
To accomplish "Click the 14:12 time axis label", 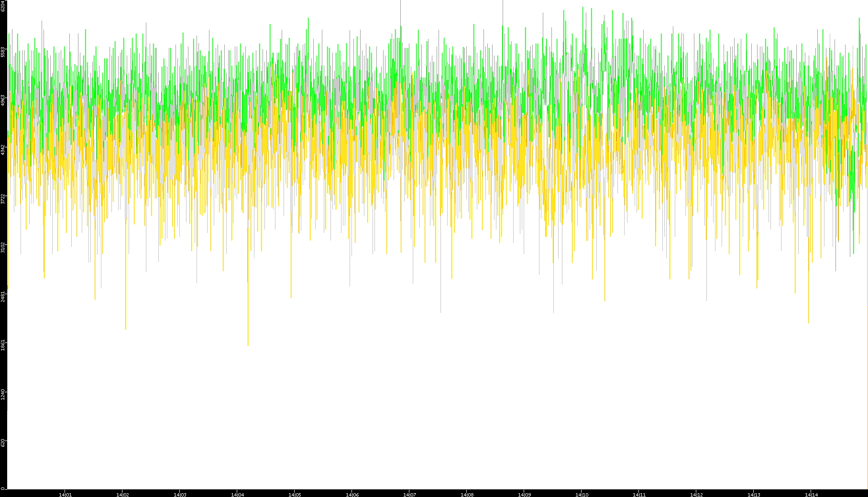I will pos(696,495).
